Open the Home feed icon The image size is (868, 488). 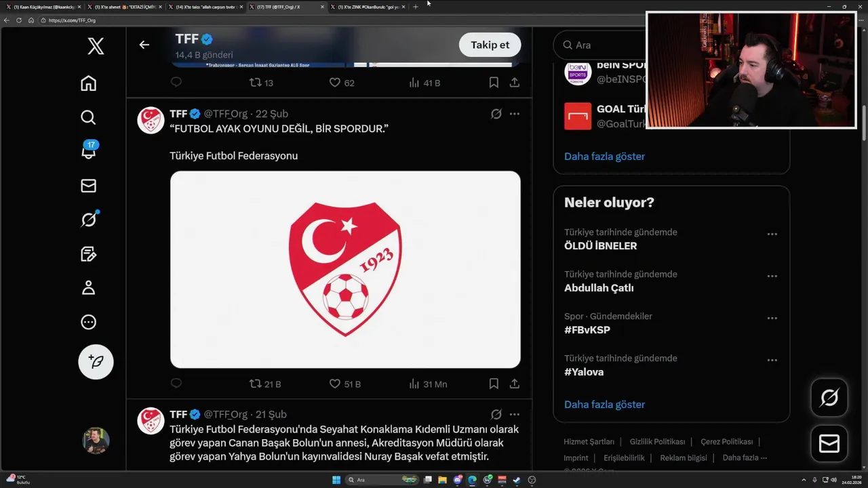pyautogui.click(x=88, y=83)
